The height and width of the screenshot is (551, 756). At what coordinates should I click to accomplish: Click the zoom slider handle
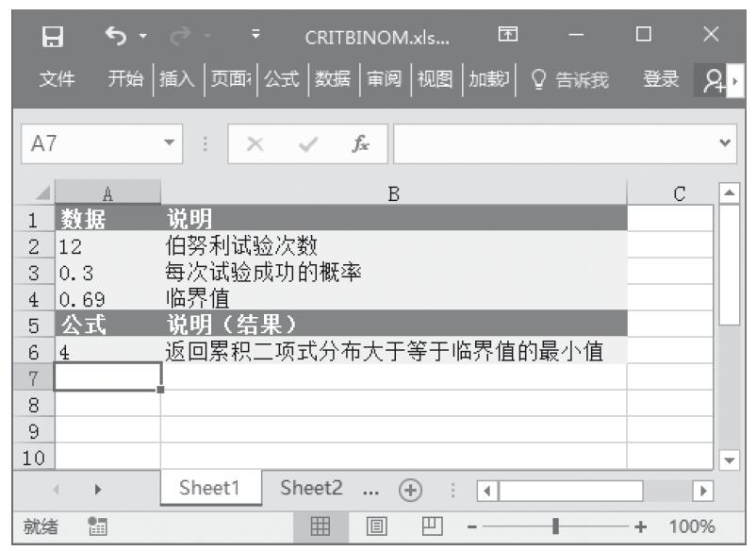[x=557, y=527]
